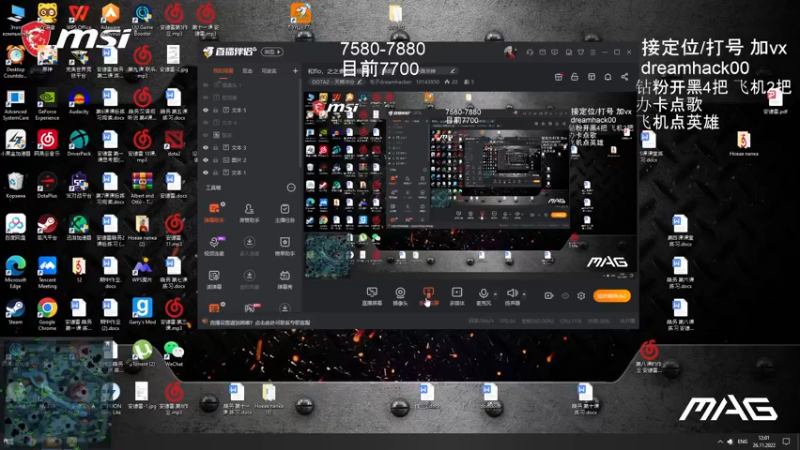Open the dota2 desktop shortcut

(x=174, y=143)
